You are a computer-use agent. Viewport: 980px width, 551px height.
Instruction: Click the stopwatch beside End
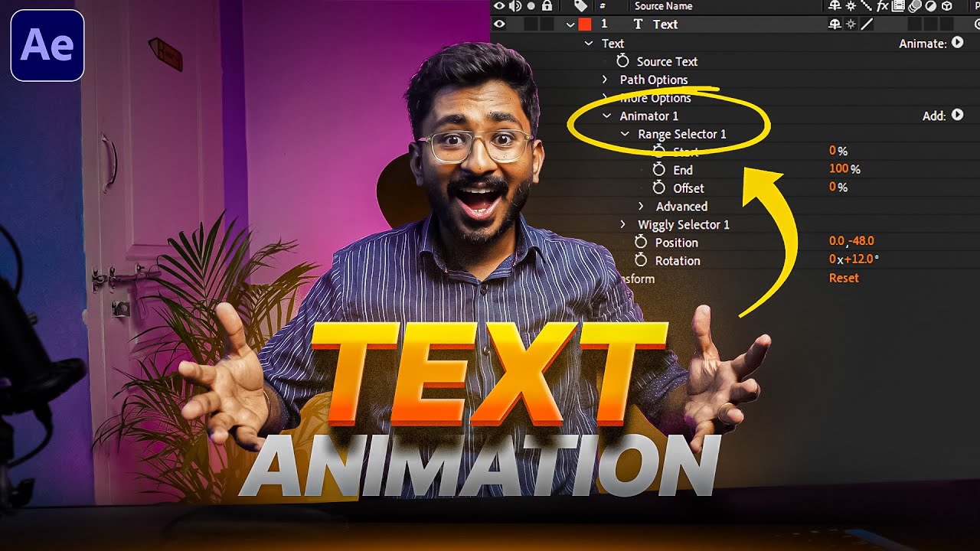click(x=659, y=170)
